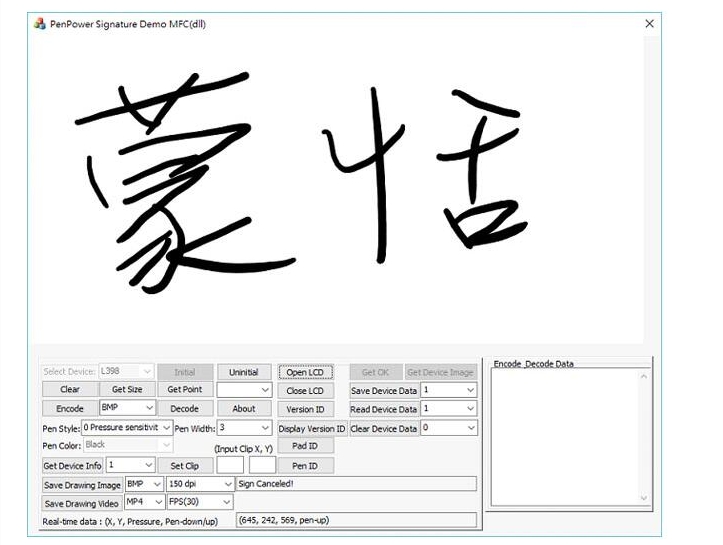Click the Clear Device Data button
Screen dimensions: 723x545
(384, 429)
